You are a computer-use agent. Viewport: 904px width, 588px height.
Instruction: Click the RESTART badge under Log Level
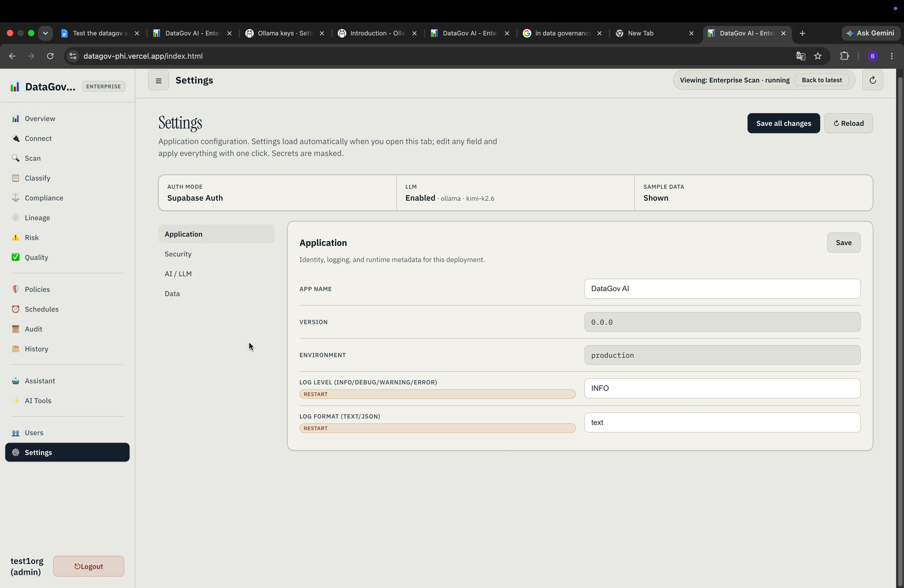point(437,394)
